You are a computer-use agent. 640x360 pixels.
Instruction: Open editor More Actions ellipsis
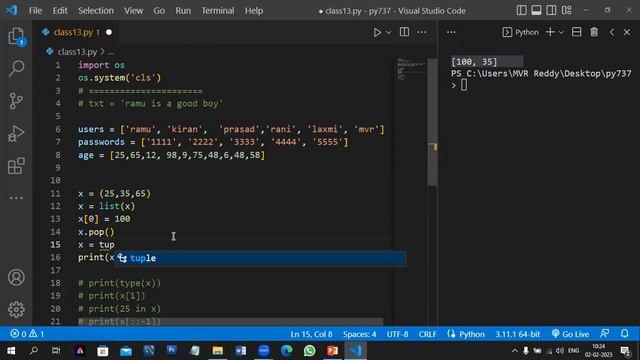[x=422, y=32]
